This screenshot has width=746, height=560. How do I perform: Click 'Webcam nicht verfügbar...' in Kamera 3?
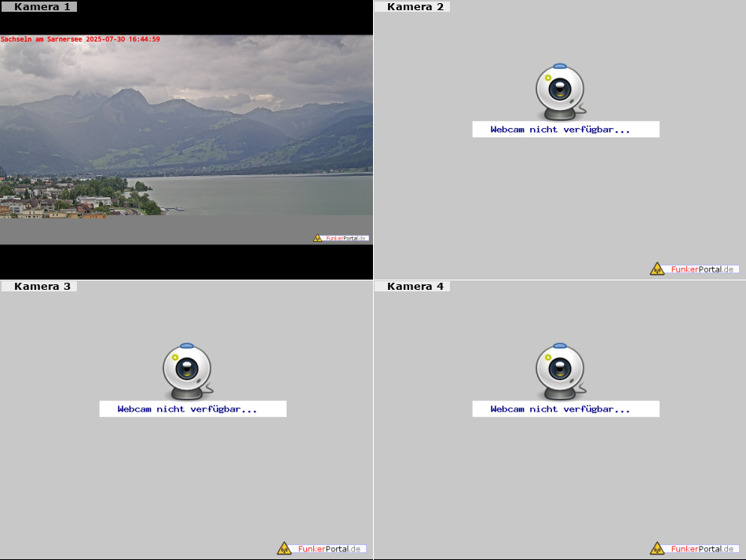[x=192, y=408]
